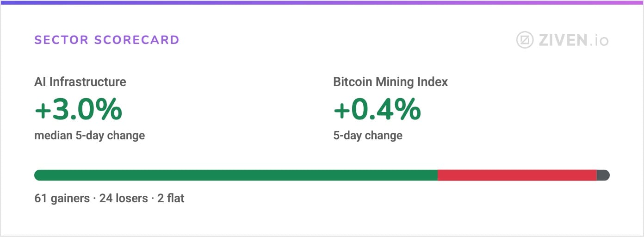The image size is (644, 237).
Task: Select the 2 flat text
Action: pyautogui.click(x=171, y=199)
